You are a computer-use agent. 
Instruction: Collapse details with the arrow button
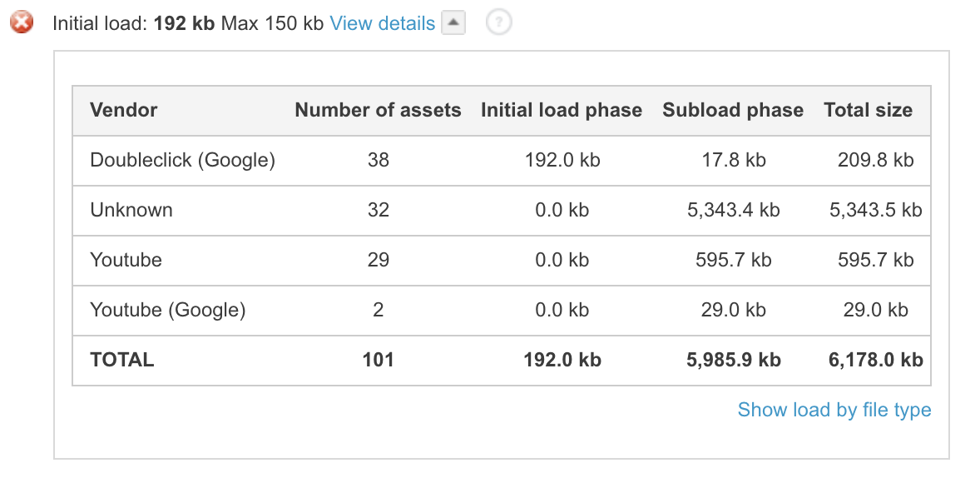(452, 23)
